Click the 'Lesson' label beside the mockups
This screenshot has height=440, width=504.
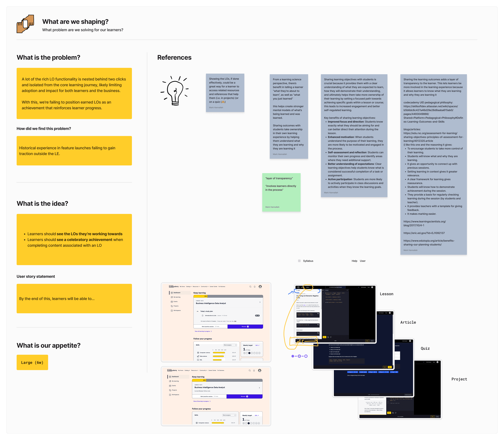(x=386, y=294)
